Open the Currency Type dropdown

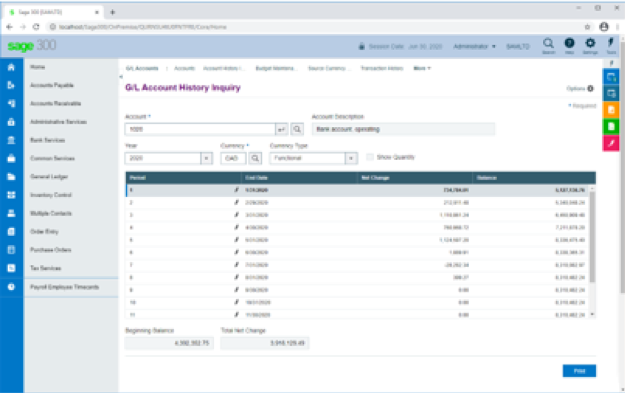351,158
